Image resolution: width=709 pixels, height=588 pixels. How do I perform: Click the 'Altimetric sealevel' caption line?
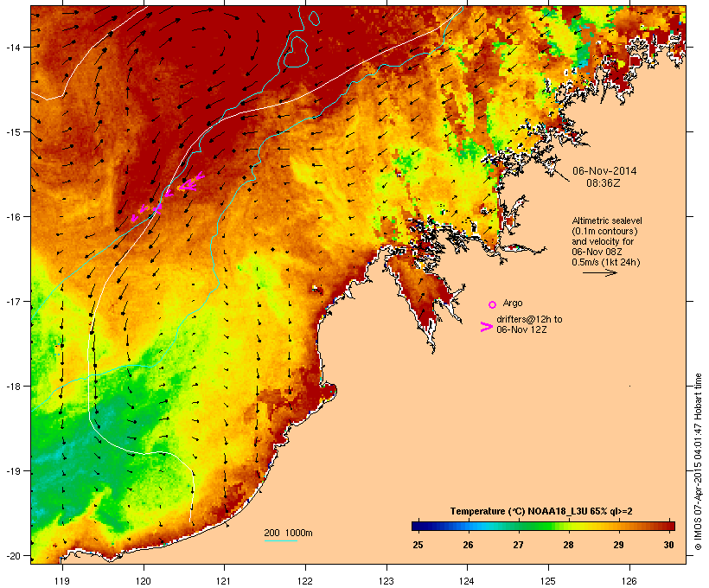[607, 220]
